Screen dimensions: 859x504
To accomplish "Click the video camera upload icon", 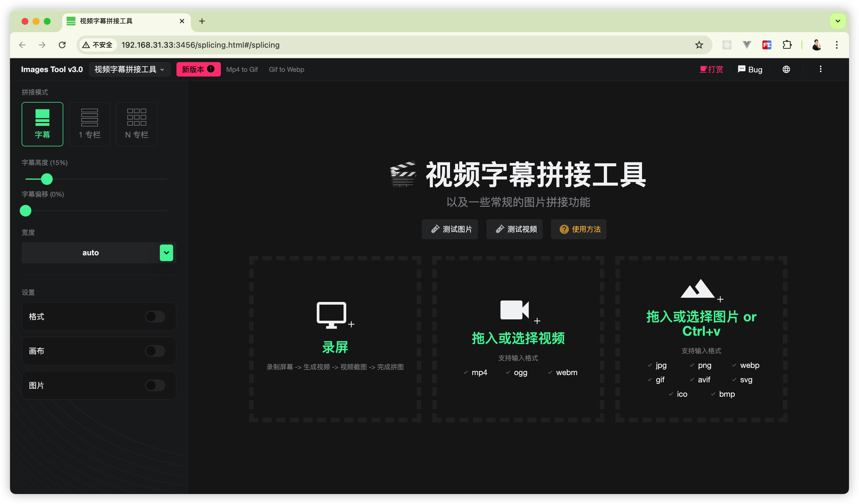I will (514, 310).
